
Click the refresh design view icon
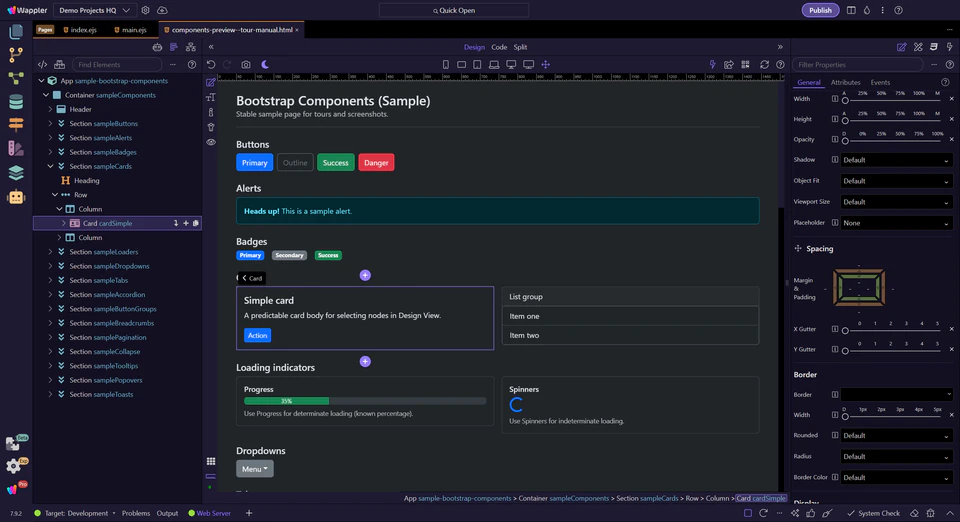pos(764,64)
